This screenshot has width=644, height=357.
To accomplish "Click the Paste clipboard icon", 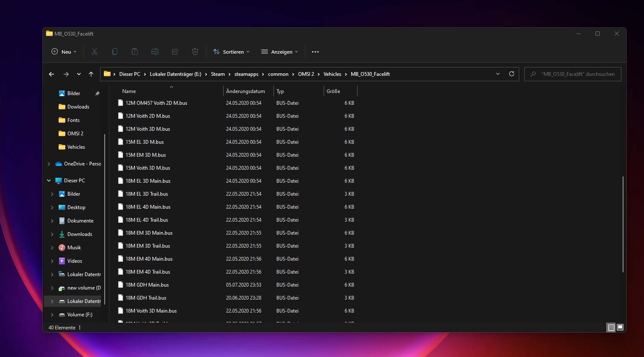I will click(x=135, y=52).
